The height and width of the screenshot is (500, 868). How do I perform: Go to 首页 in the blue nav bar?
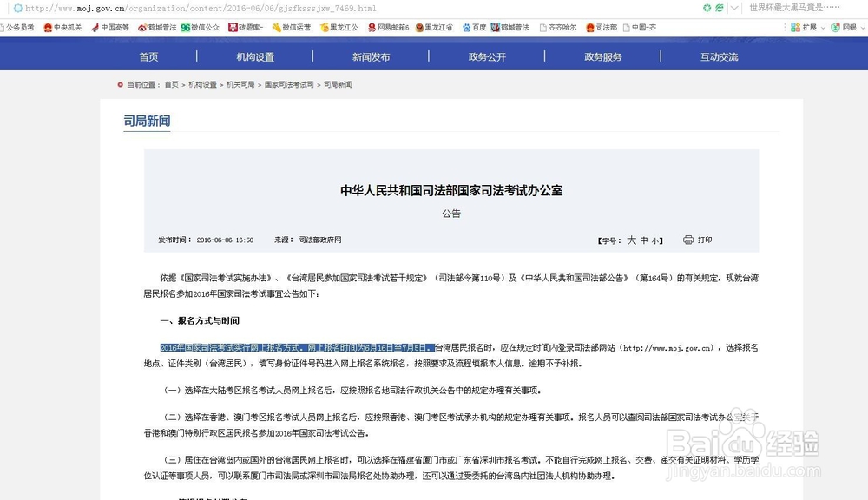click(x=148, y=56)
